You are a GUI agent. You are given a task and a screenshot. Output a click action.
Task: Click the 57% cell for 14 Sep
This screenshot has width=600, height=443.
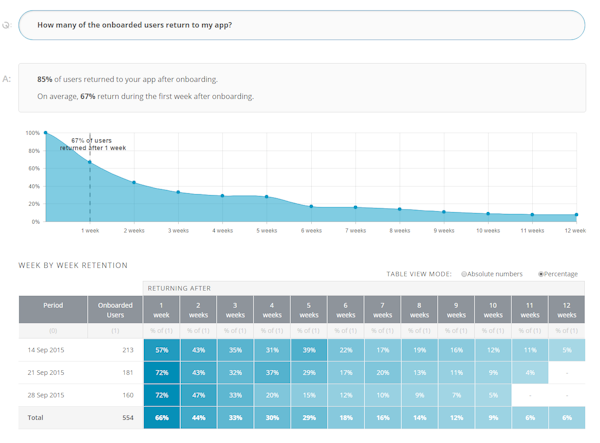click(161, 350)
